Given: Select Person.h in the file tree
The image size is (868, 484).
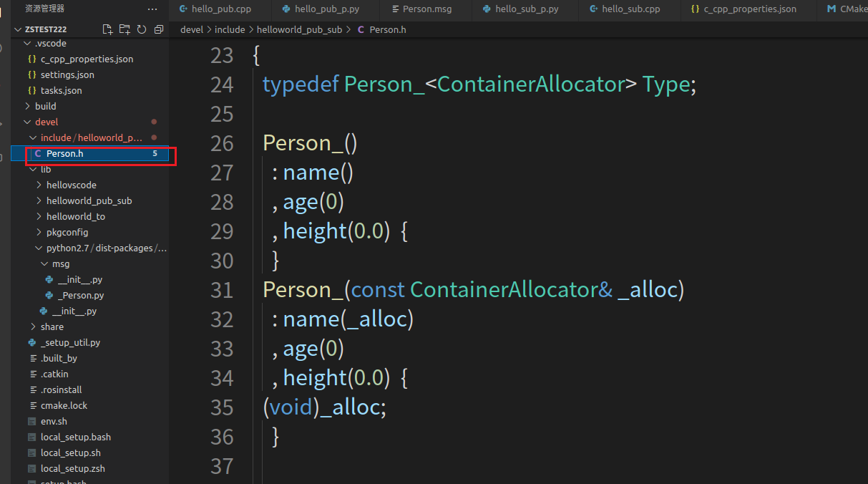Looking at the screenshot, I should click(64, 153).
